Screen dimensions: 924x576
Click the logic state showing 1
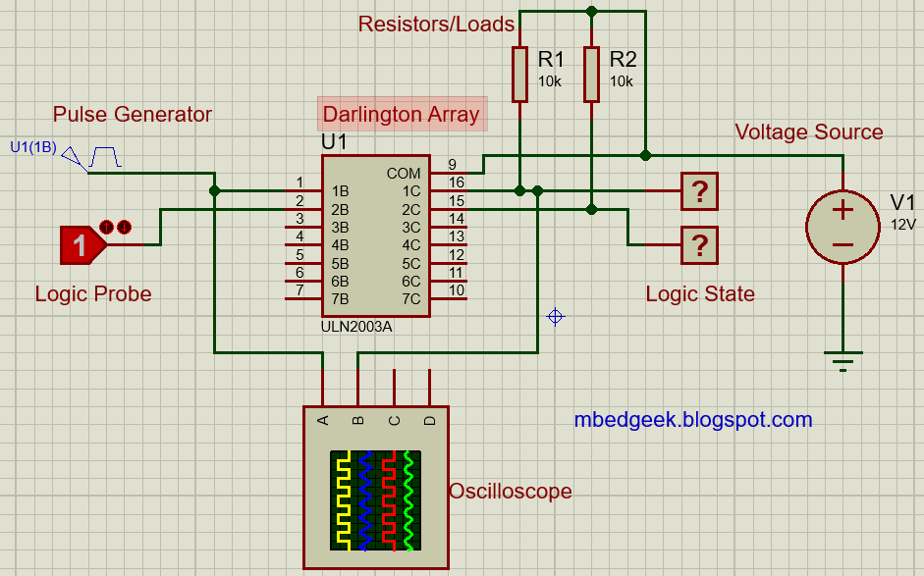pyautogui.click(x=83, y=245)
